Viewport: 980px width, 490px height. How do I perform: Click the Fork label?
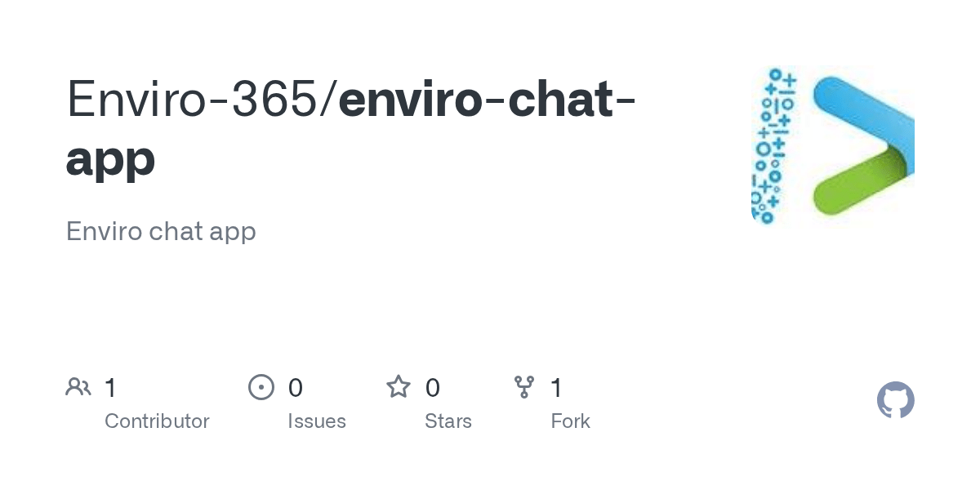[x=570, y=421]
